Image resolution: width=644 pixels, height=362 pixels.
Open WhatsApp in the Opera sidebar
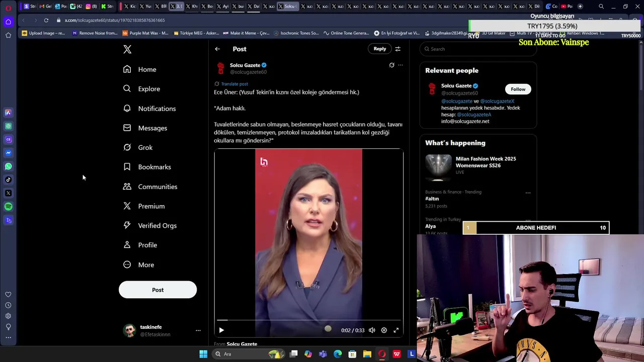click(x=8, y=166)
